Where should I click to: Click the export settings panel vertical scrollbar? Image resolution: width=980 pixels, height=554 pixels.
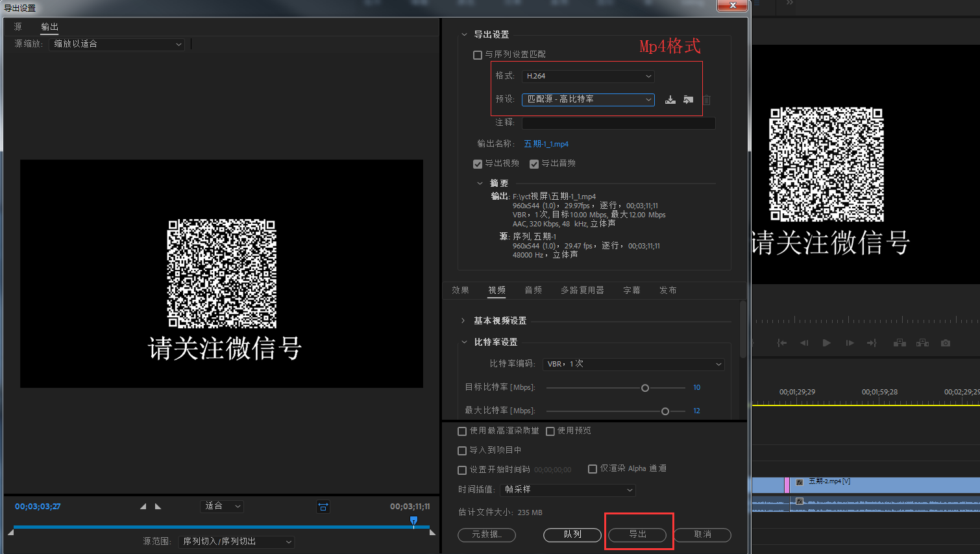(x=742, y=330)
